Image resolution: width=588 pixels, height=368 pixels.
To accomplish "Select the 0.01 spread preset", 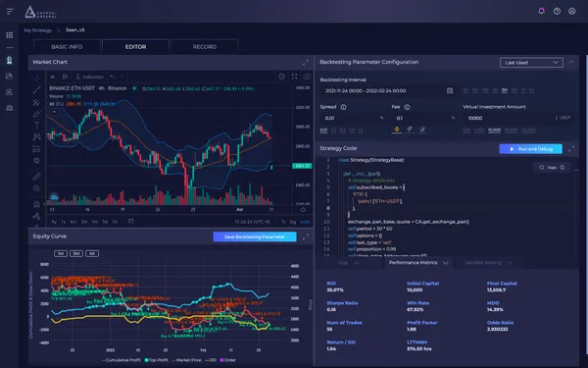I will pos(323,131).
